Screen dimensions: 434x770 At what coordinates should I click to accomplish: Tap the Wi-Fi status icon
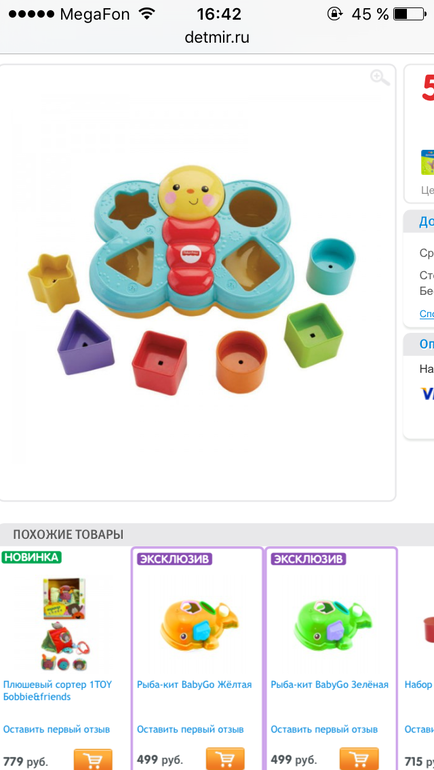coord(146,14)
